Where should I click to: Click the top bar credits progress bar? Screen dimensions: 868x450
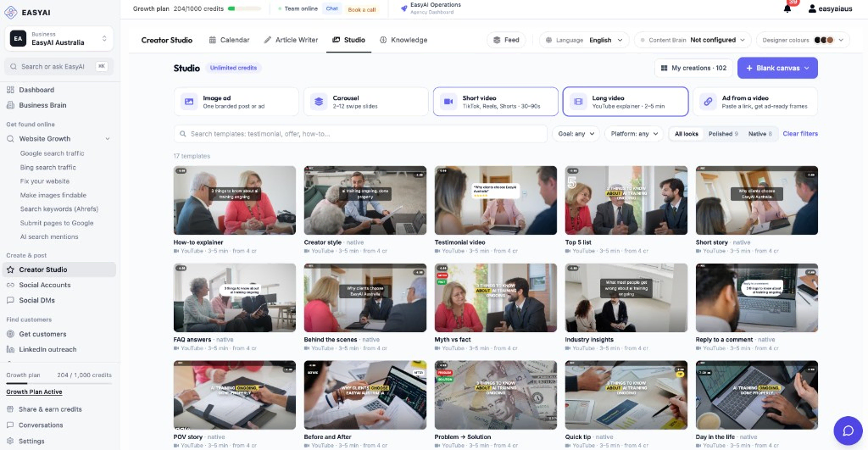[244, 8]
